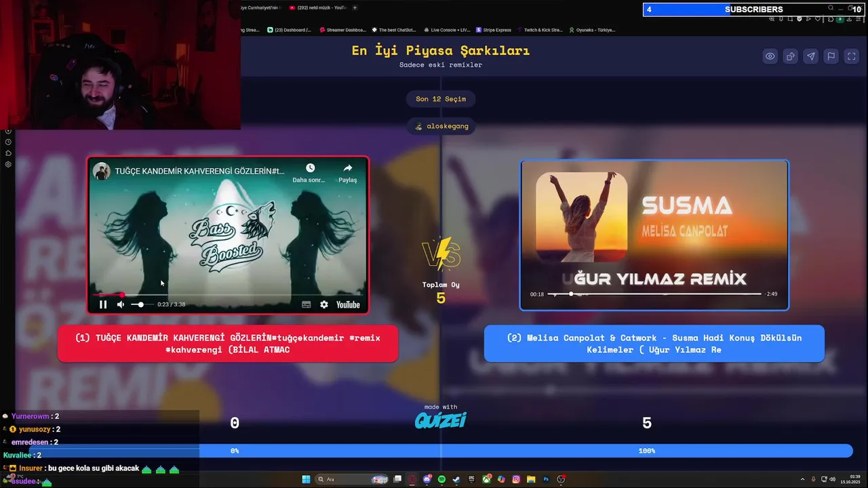
Task: Open Discord from the taskbar
Action: coord(427,479)
